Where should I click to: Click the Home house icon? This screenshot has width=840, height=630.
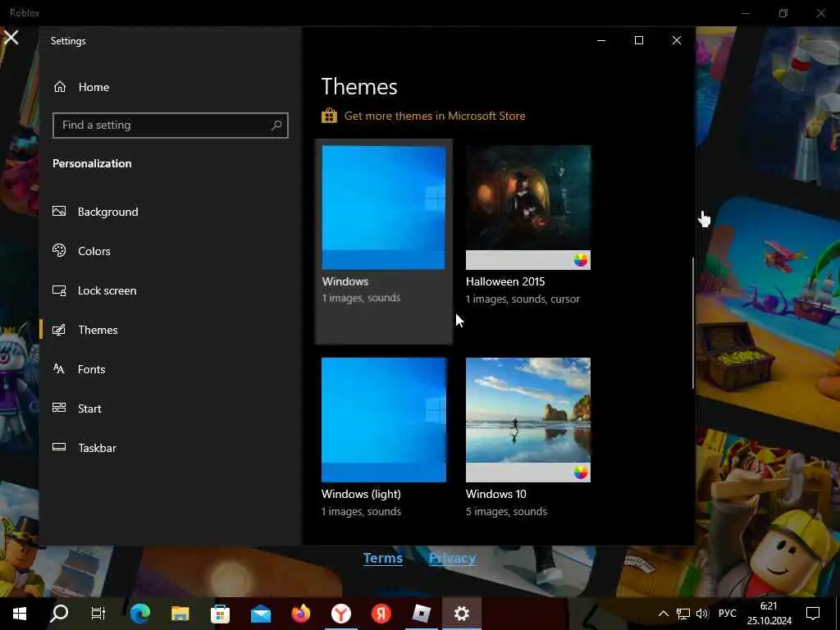point(59,86)
